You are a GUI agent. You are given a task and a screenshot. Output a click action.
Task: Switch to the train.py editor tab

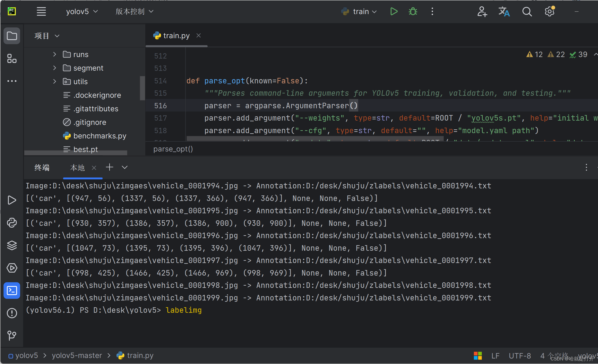[176, 36]
